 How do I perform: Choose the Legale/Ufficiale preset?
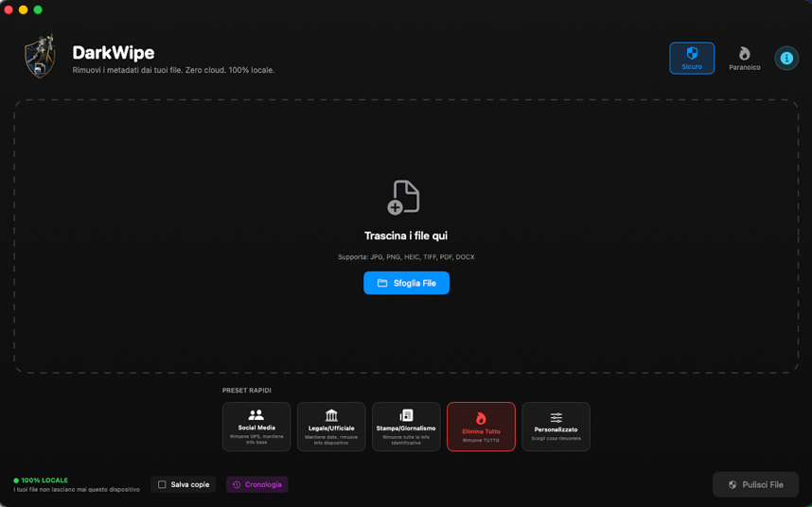[x=331, y=427]
